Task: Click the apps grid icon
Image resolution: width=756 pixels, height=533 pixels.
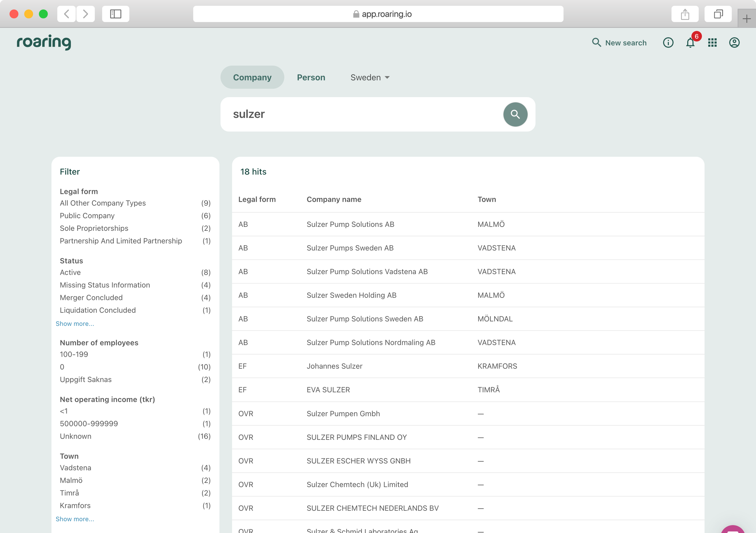Action: (x=712, y=42)
